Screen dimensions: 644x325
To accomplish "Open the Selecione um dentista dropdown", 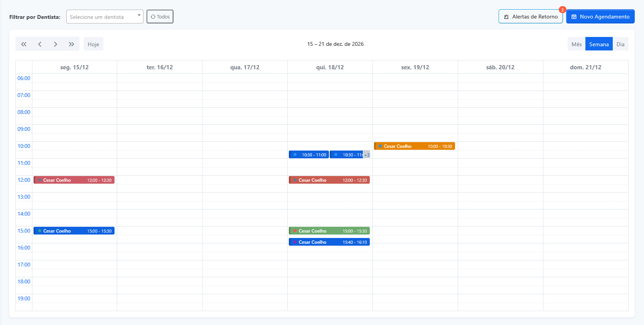I will [x=101, y=17].
